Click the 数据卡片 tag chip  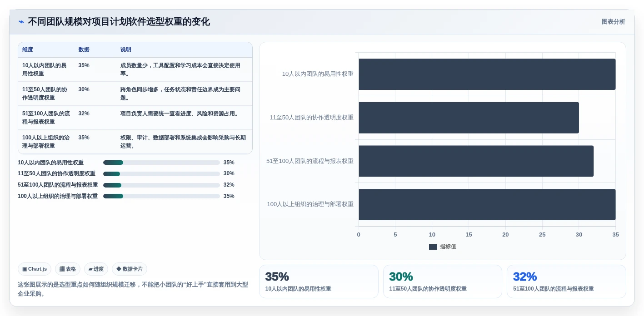point(130,269)
